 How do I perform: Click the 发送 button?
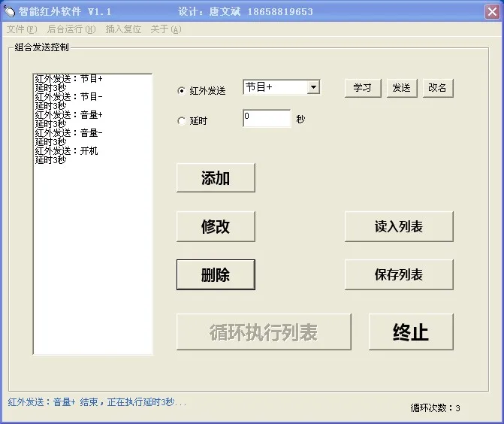tap(402, 88)
